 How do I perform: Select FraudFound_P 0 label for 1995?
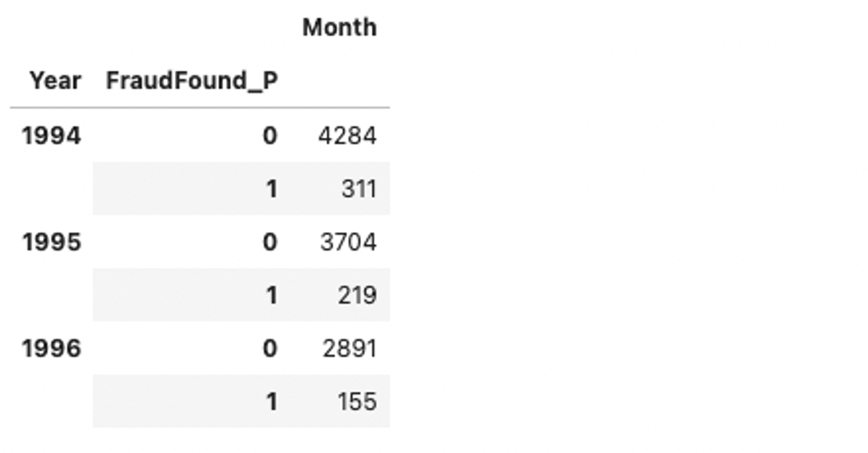coord(270,242)
